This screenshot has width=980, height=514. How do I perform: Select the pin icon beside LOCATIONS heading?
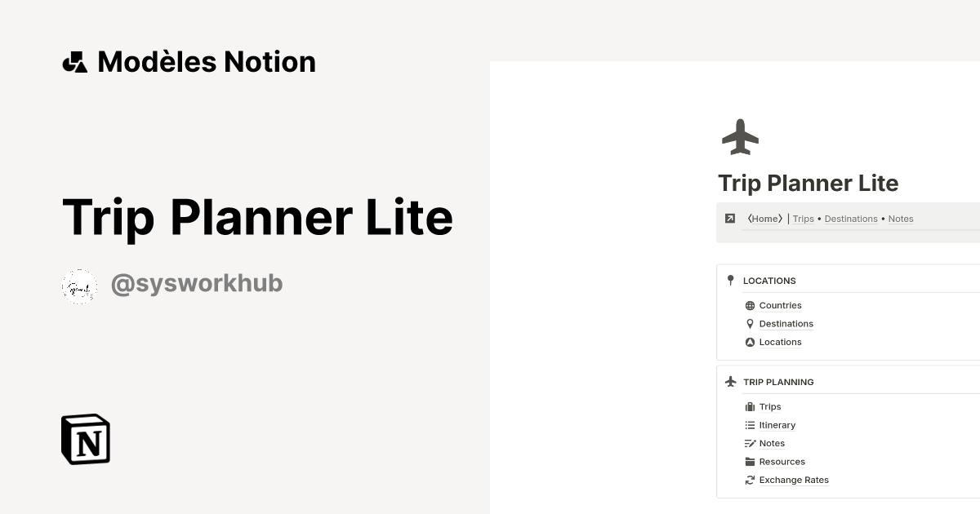tap(730, 281)
